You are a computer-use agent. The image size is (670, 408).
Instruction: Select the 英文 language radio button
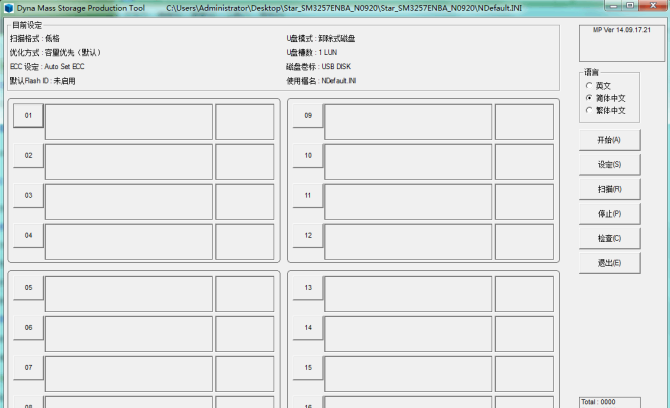point(589,86)
